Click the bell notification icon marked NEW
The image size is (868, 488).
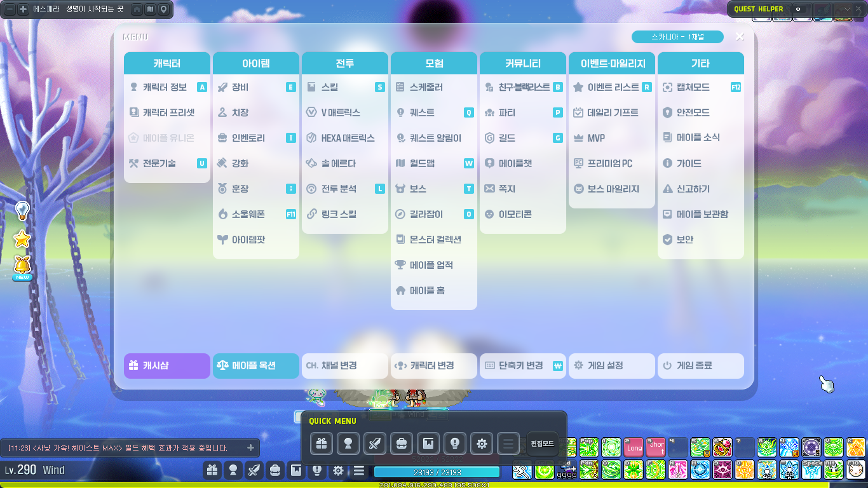(22, 265)
